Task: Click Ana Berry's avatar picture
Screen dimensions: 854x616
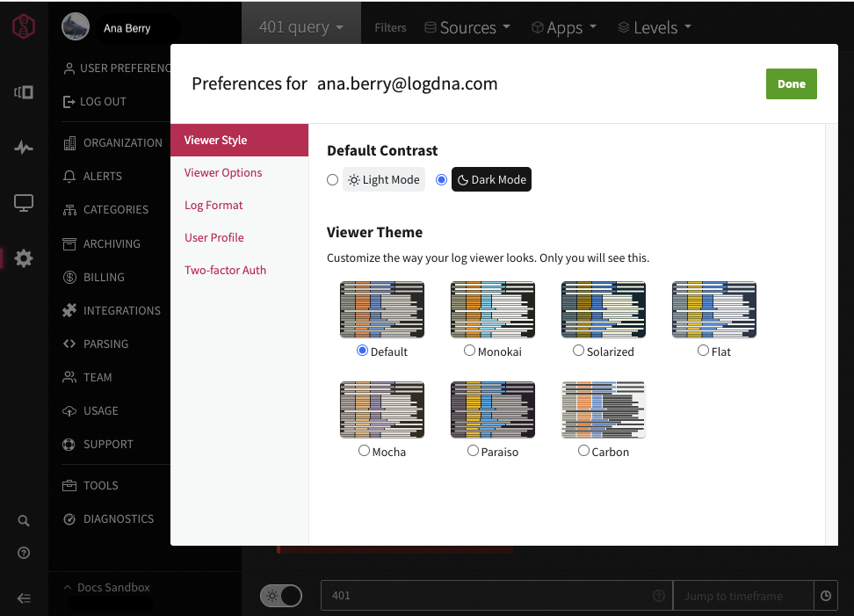Action: [76, 26]
